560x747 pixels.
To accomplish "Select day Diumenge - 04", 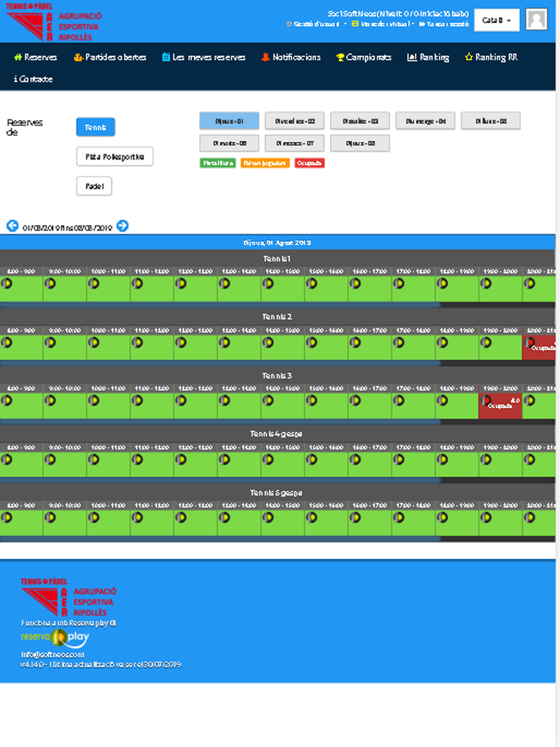I will pos(425,121).
